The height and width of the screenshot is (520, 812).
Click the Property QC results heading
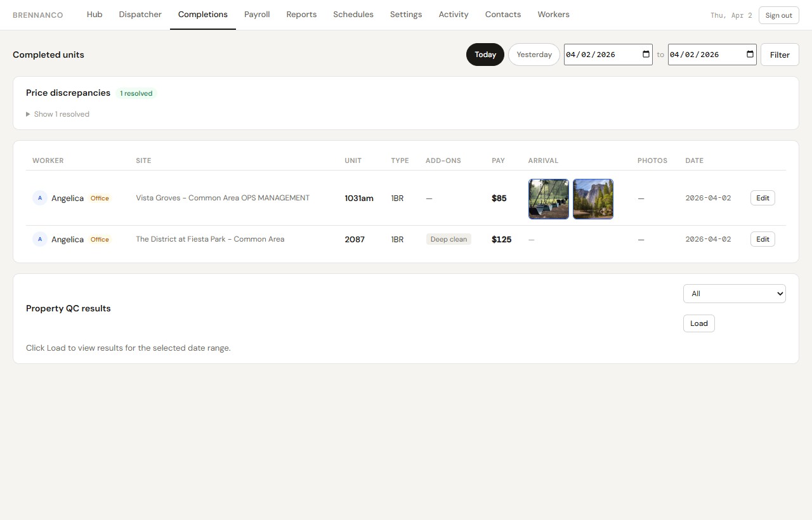point(69,308)
